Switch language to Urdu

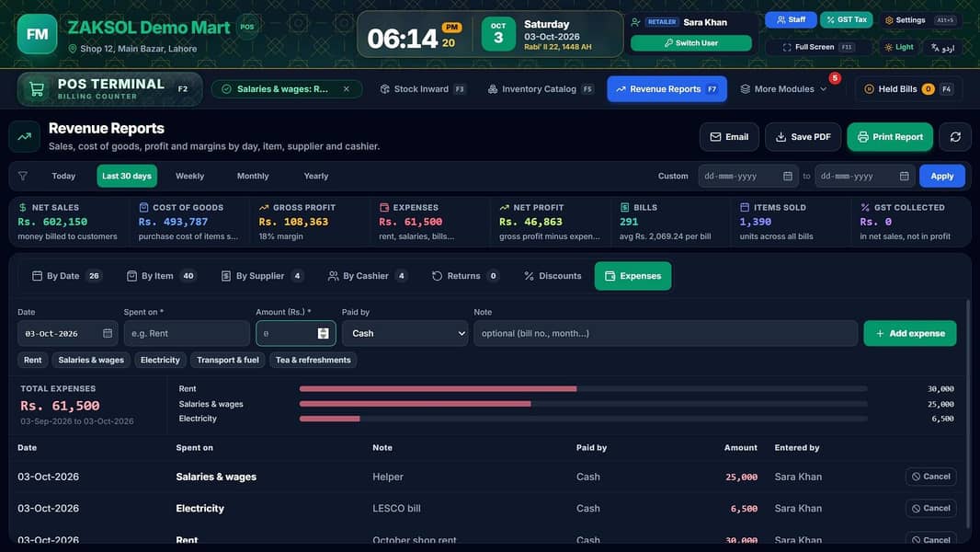[942, 48]
